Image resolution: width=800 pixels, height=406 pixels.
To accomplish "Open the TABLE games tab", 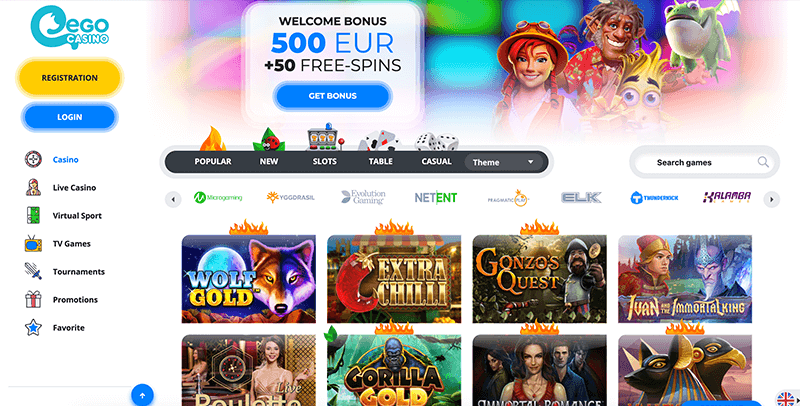I will pos(381,161).
